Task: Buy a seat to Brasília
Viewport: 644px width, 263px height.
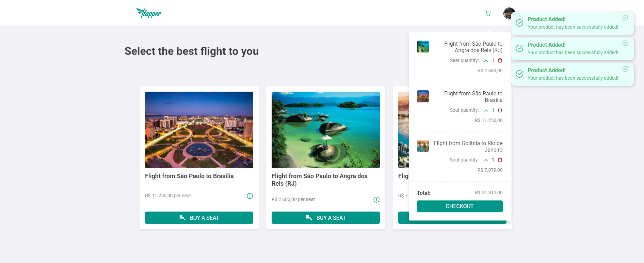Action: pos(199,218)
